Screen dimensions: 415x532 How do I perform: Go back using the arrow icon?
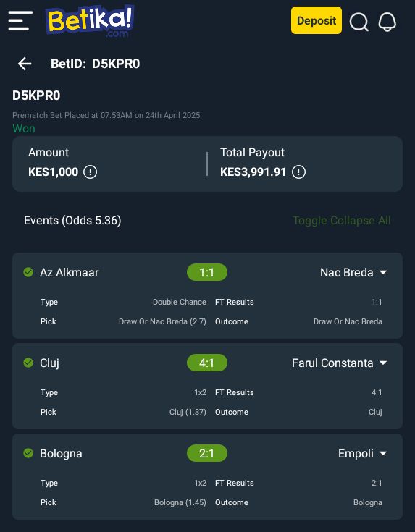[25, 64]
